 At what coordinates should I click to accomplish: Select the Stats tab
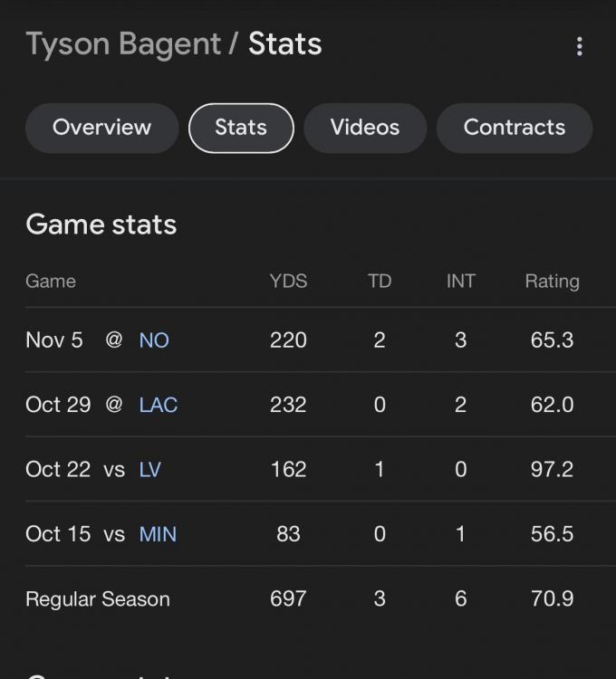coord(241,128)
